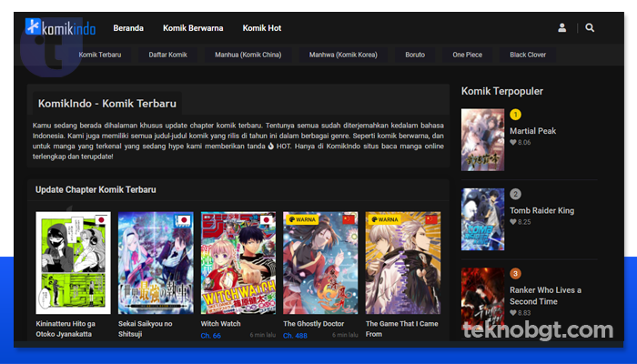
Task: Click Kininatteru Hito ga Otoko Jyanakatta title
Action: [66, 329]
